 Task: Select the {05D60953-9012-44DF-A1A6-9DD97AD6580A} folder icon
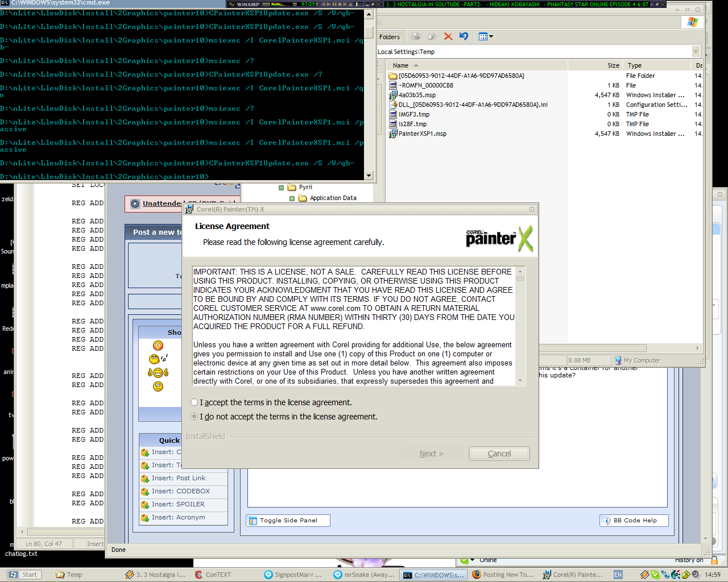click(393, 76)
